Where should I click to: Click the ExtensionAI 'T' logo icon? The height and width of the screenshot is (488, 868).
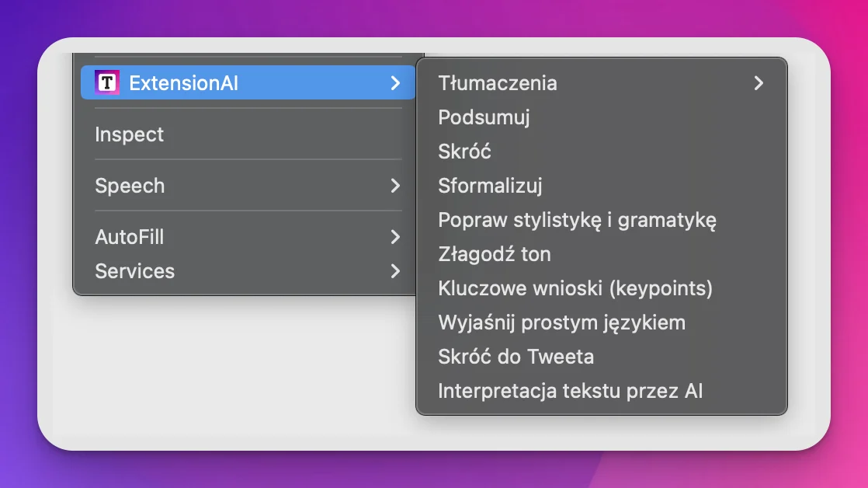[106, 82]
